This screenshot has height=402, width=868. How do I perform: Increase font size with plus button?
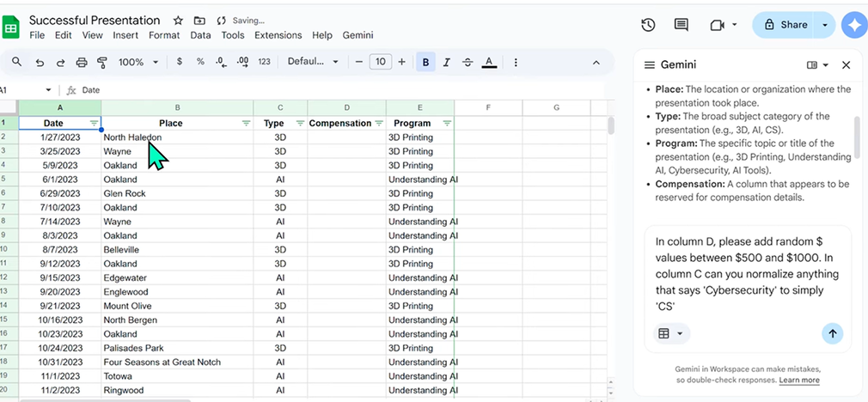[402, 62]
